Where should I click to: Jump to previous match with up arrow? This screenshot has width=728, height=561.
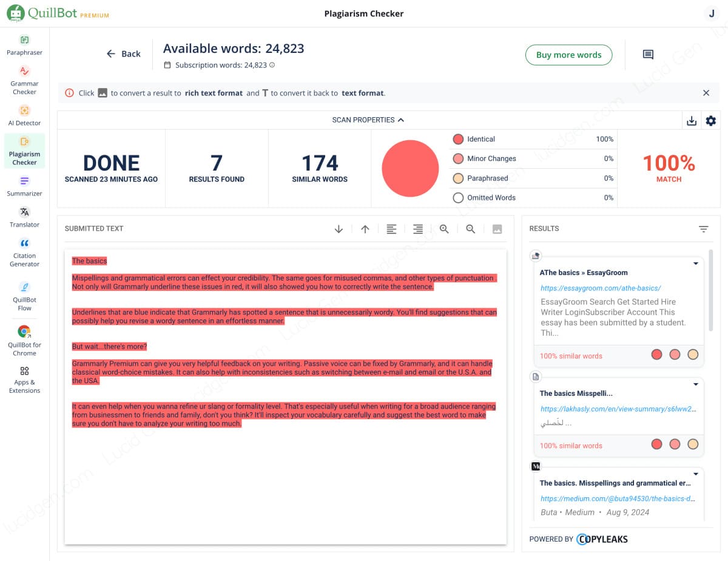pos(365,229)
